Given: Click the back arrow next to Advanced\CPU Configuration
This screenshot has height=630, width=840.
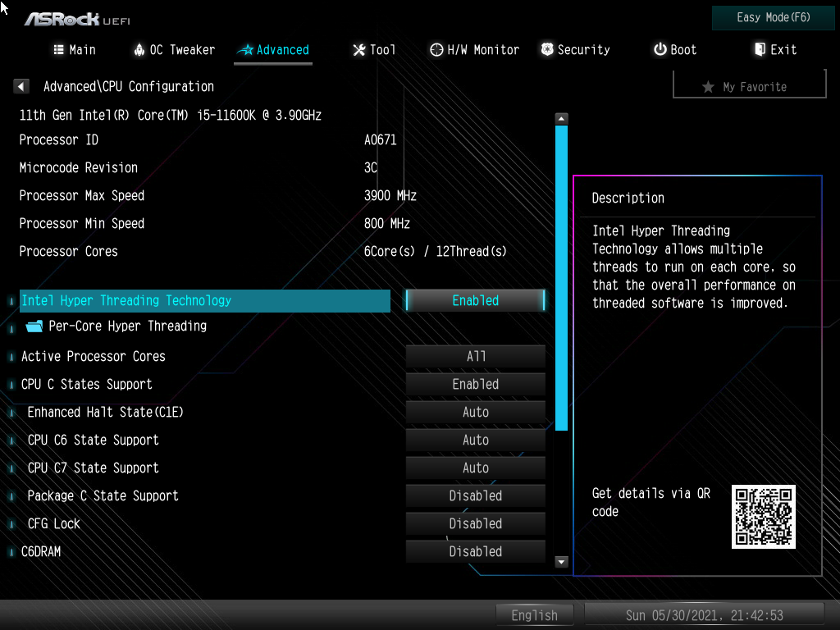Looking at the screenshot, I should pyautogui.click(x=21, y=86).
